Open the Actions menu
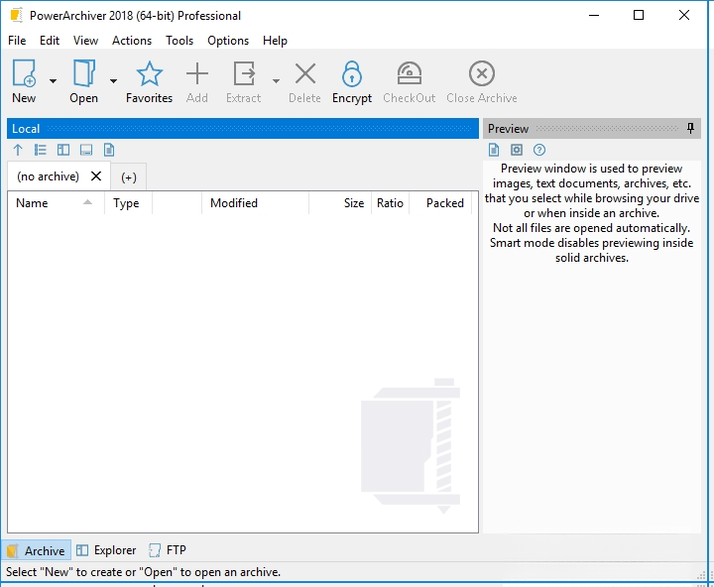The image size is (714, 587). click(x=132, y=41)
